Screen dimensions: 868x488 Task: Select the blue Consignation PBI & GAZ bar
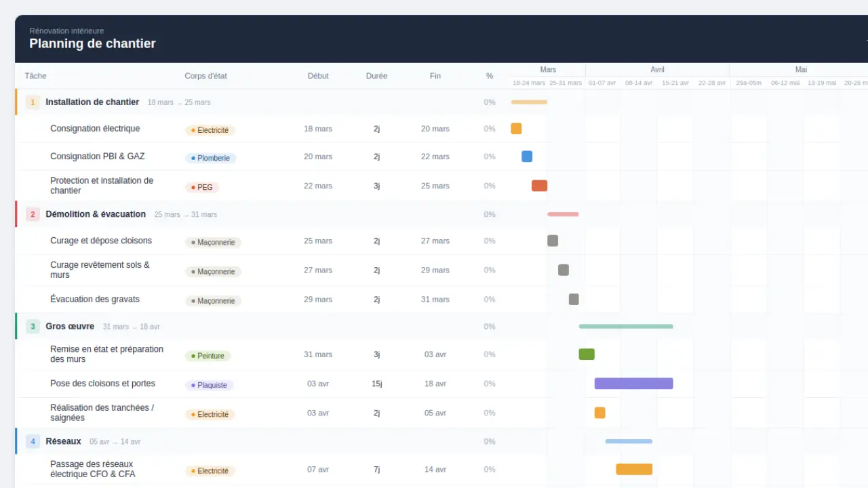tap(527, 157)
